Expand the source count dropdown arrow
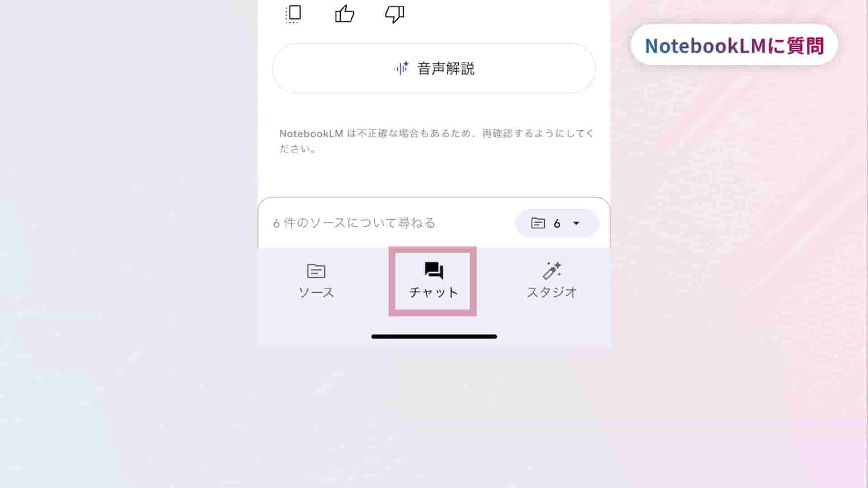Image resolution: width=868 pixels, height=488 pixels. (576, 223)
